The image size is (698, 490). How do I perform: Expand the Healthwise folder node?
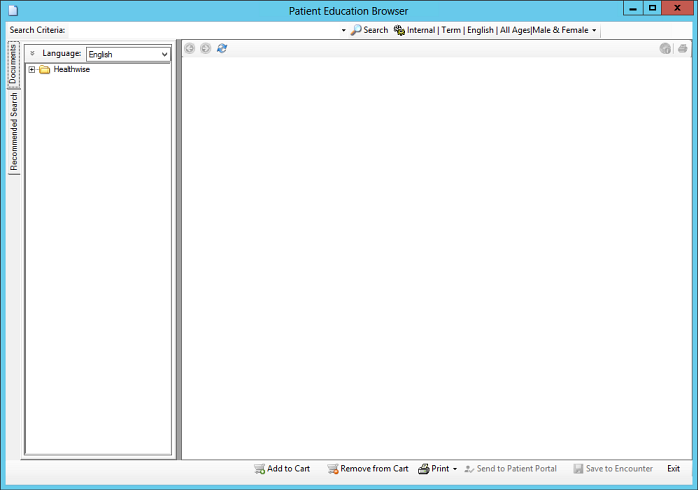coord(32,69)
